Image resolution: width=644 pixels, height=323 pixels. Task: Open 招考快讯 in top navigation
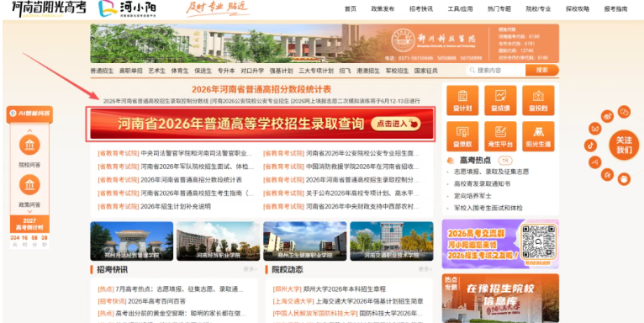point(421,8)
